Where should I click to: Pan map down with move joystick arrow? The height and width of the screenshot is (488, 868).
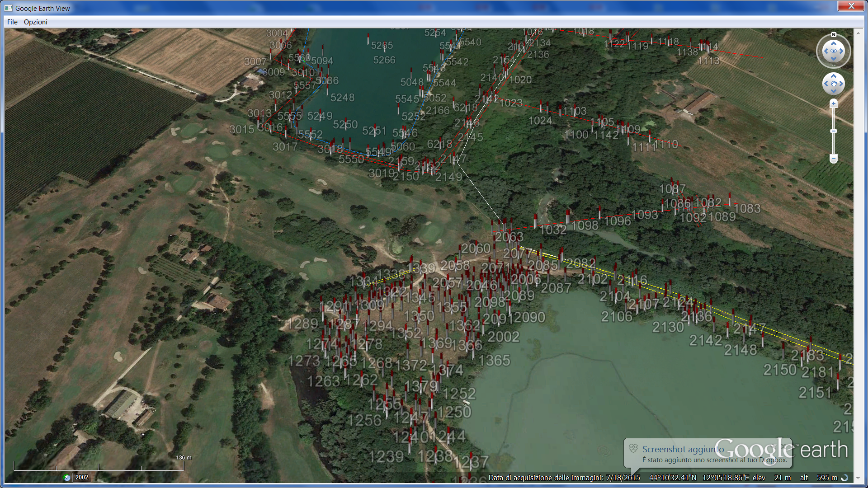point(834,91)
